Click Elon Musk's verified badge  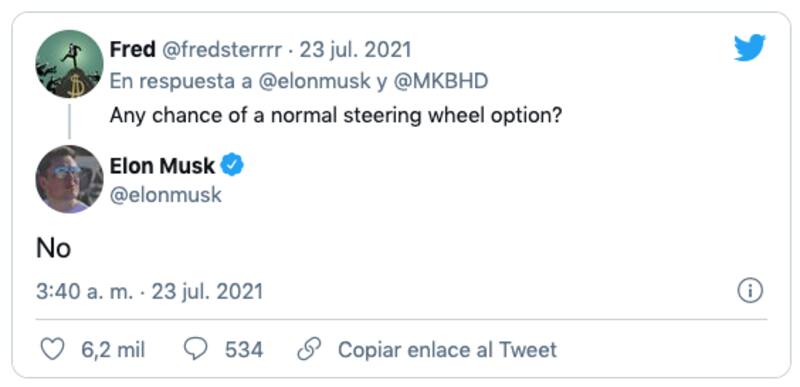point(232,166)
